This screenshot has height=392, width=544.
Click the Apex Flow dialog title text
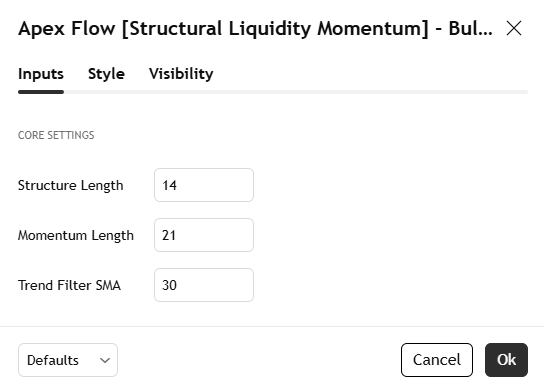255,28
